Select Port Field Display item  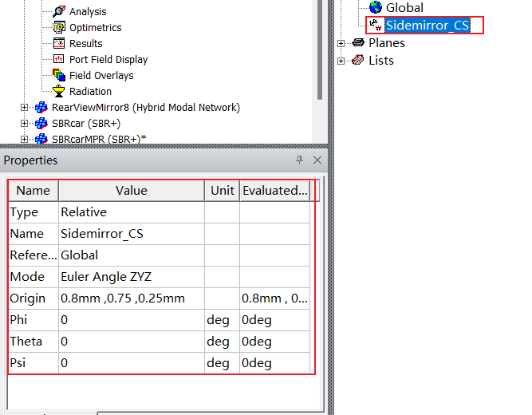pyautogui.click(x=108, y=59)
